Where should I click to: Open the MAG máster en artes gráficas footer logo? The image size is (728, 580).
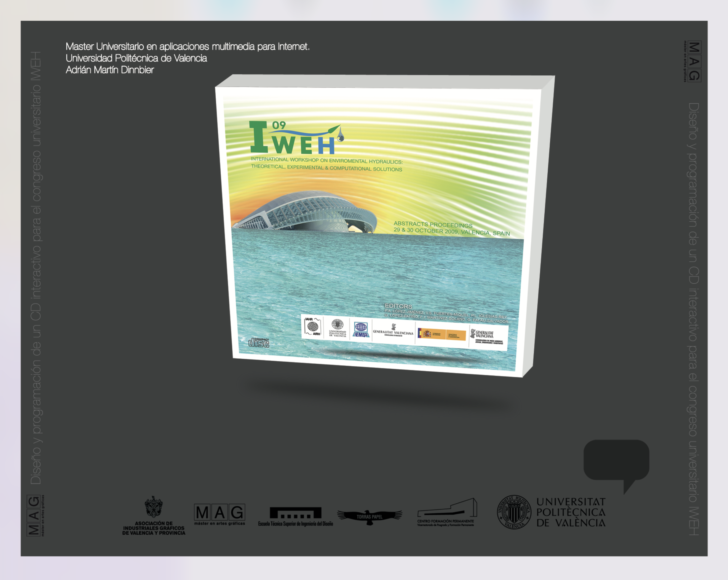[x=220, y=512]
